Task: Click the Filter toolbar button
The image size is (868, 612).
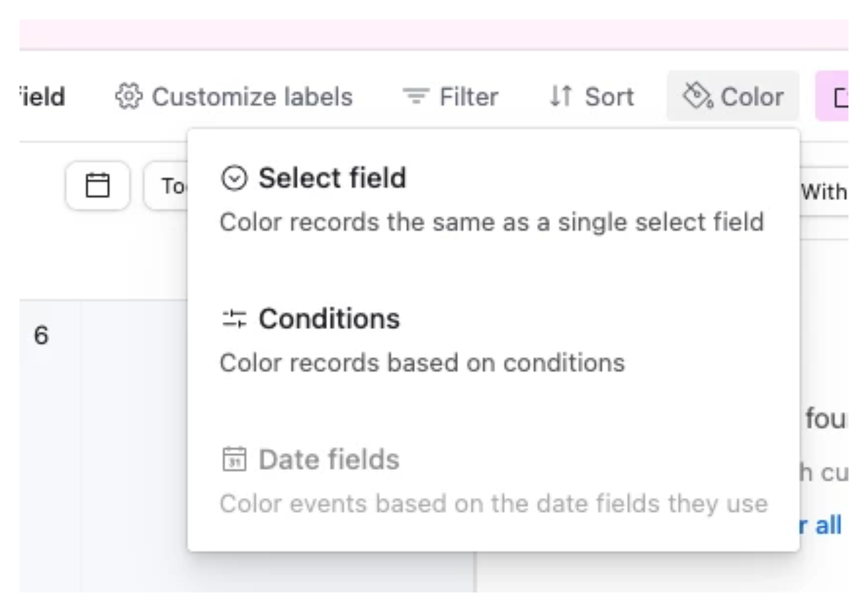Action: click(451, 96)
